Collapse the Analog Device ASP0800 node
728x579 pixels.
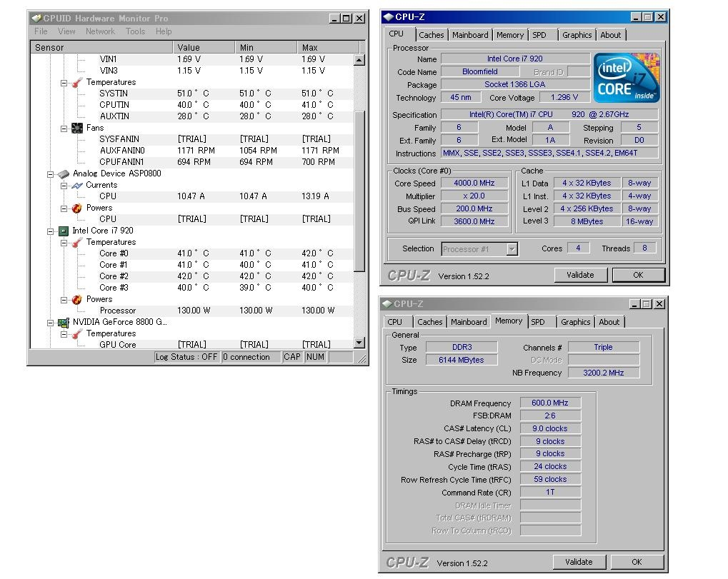click(51, 174)
